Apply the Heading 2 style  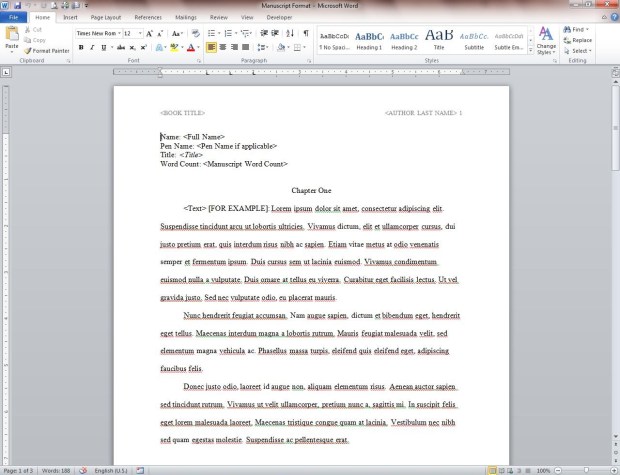click(x=404, y=41)
